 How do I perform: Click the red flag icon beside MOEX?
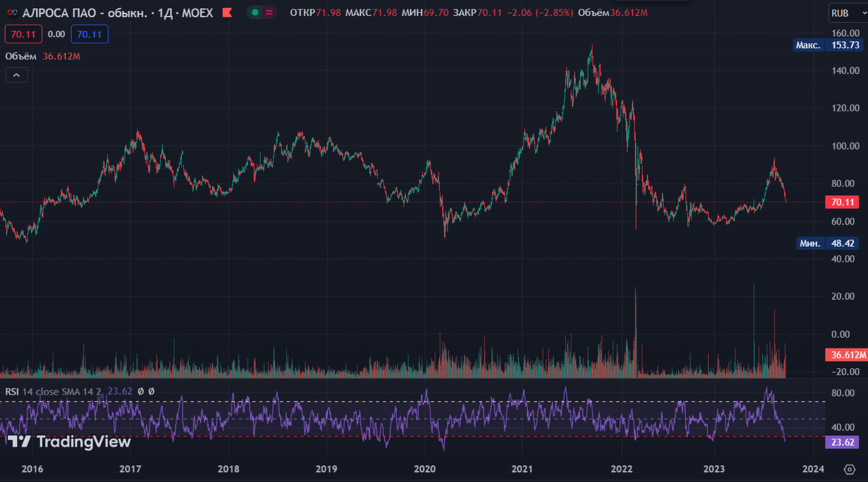[x=227, y=13]
